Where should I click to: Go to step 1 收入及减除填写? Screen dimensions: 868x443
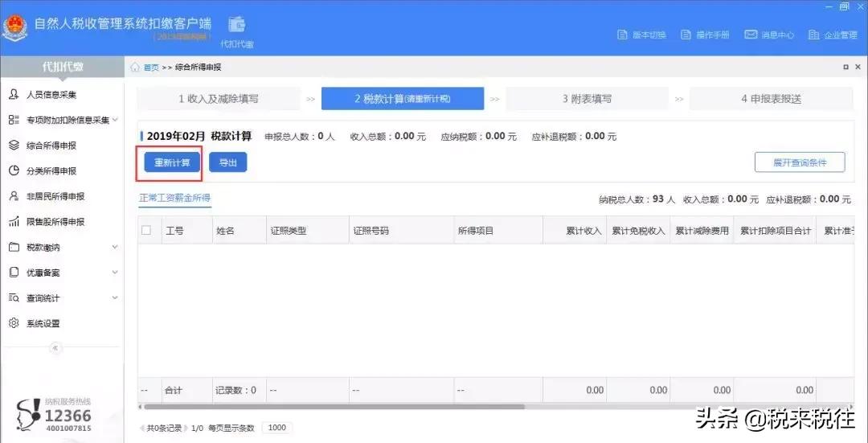[x=219, y=99]
